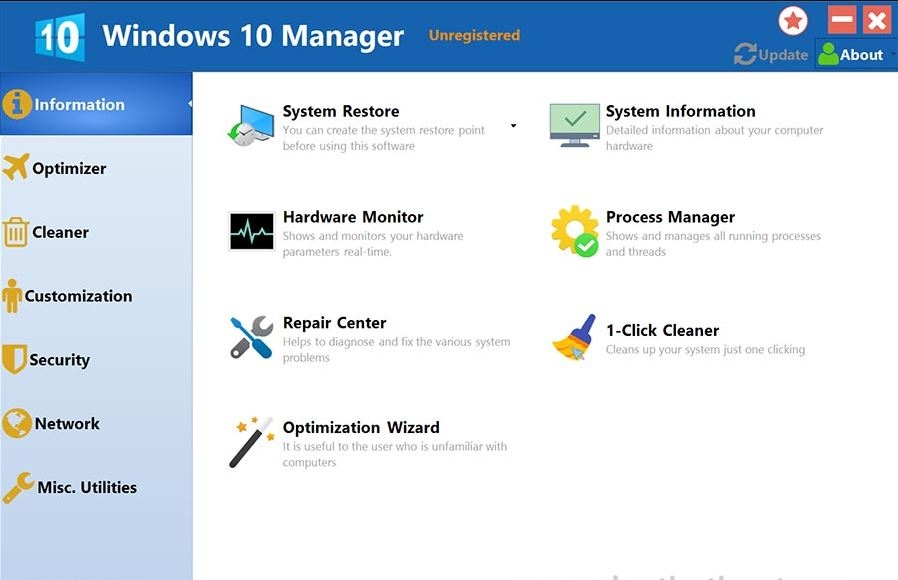898x580 pixels.
Task: Start Optimization Wizard title
Action: click(361, 428)
